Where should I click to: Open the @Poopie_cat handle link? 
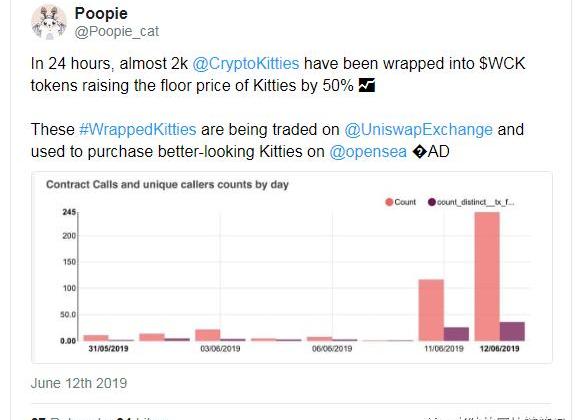click(117, 31)
